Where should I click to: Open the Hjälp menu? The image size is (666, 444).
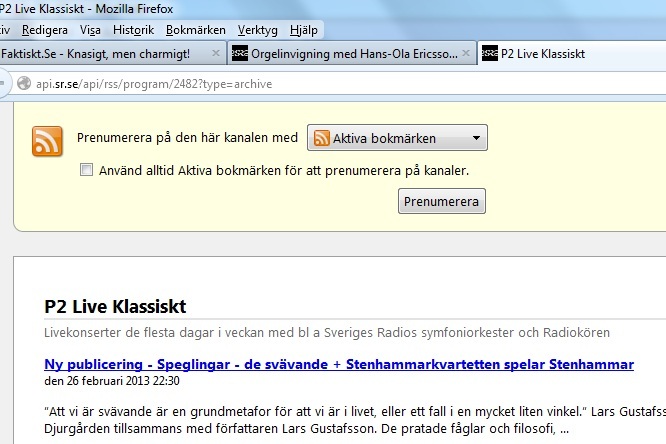point(304,30)
